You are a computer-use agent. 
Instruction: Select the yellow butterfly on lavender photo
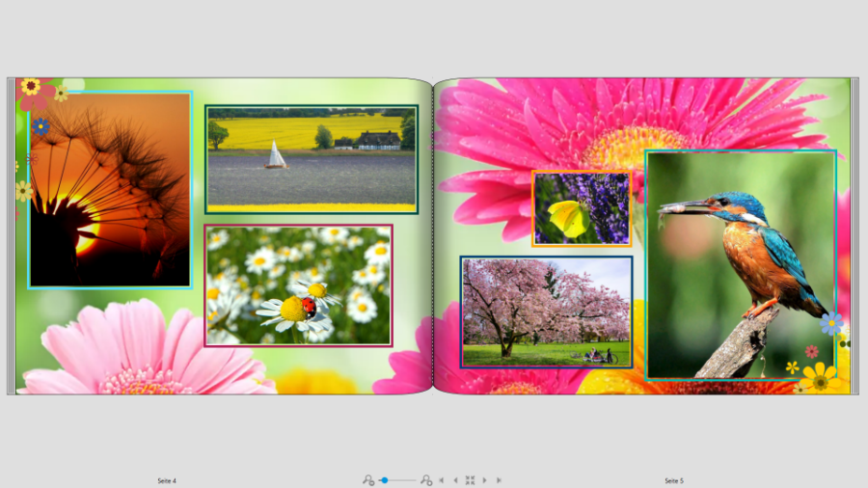point(582,208)
